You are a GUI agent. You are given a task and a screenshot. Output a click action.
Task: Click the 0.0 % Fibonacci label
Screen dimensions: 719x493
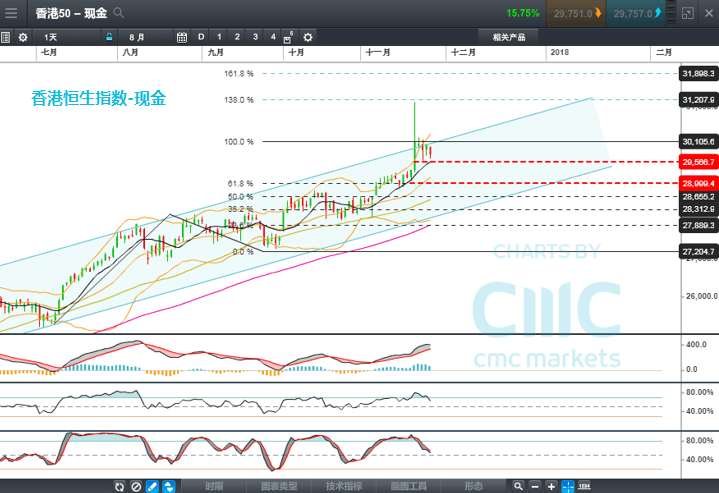(x=243, y=251)
